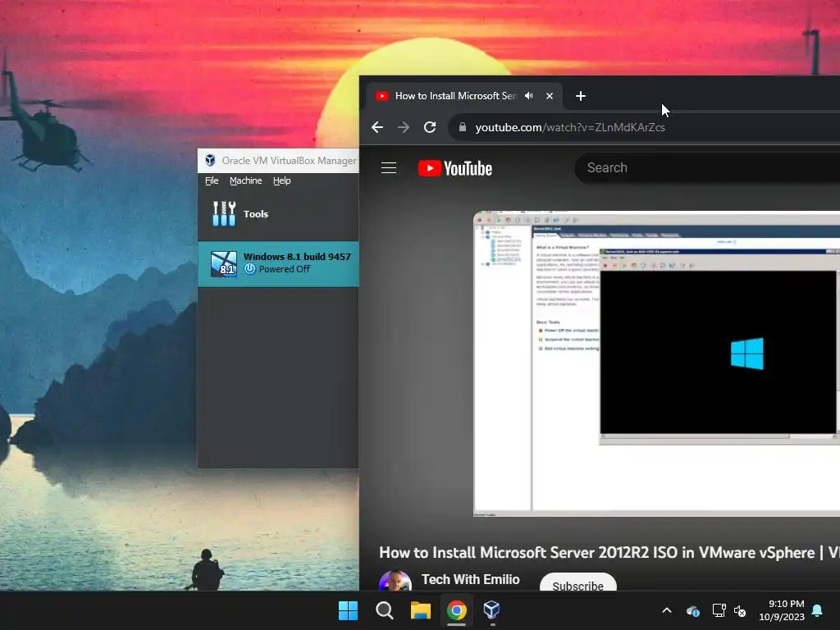Open the clock showing 9:10 PM
The height and width of the screenshot is (630, 840).
coord(782,610)
